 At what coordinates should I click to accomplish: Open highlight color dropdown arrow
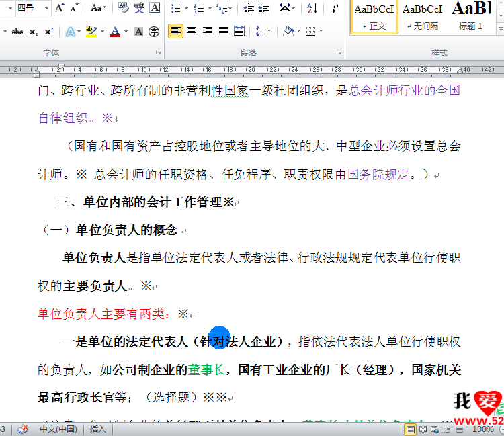[103, 32]
